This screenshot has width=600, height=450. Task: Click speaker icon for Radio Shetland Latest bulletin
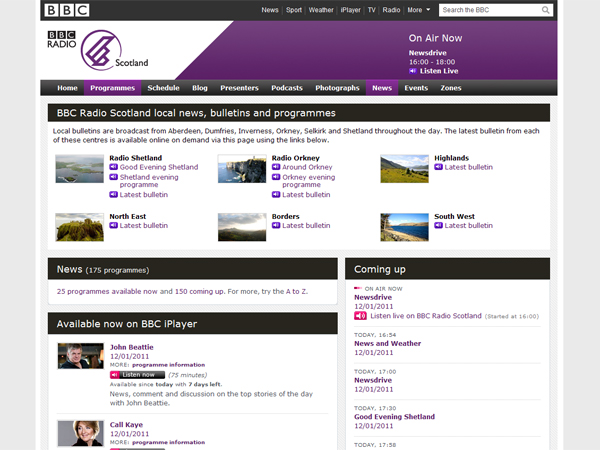(x=114, y=194)
